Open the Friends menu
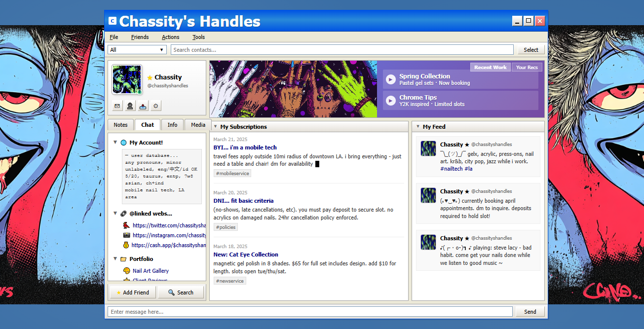This screenshot has height=329, width=644. click(x=140, y=37)
